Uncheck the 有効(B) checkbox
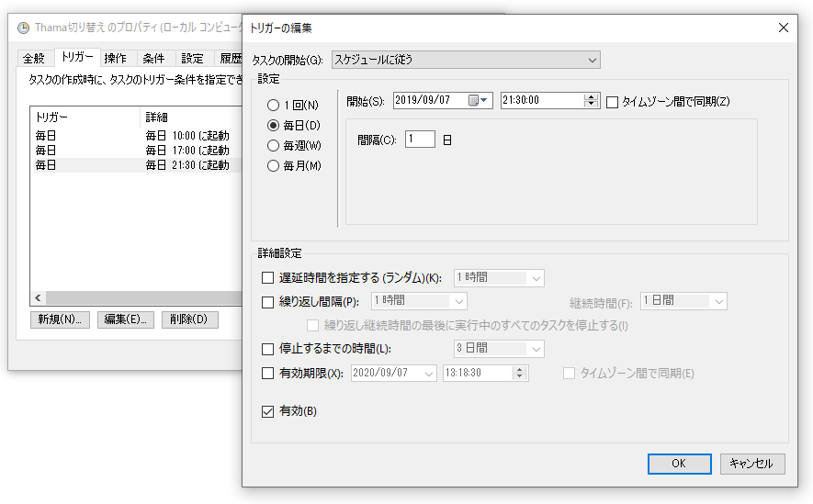 pyautogui.click(x=267, y=412)
